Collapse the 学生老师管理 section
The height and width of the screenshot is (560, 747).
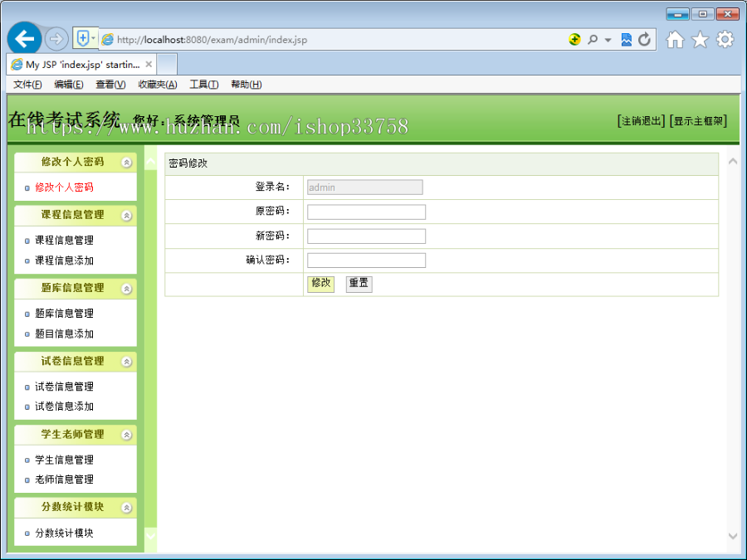[126, 434]
